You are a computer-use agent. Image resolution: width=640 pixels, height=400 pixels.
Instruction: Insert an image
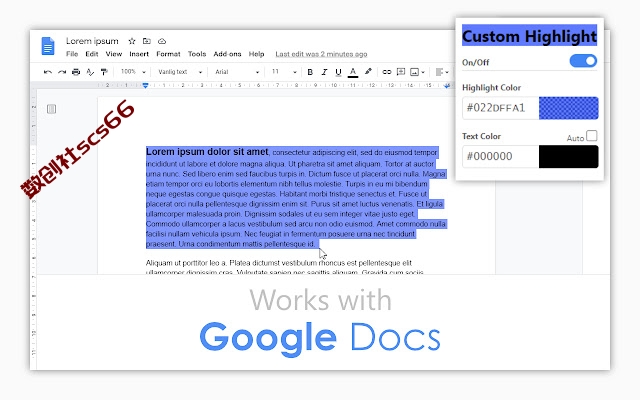[x=414, y=72]
